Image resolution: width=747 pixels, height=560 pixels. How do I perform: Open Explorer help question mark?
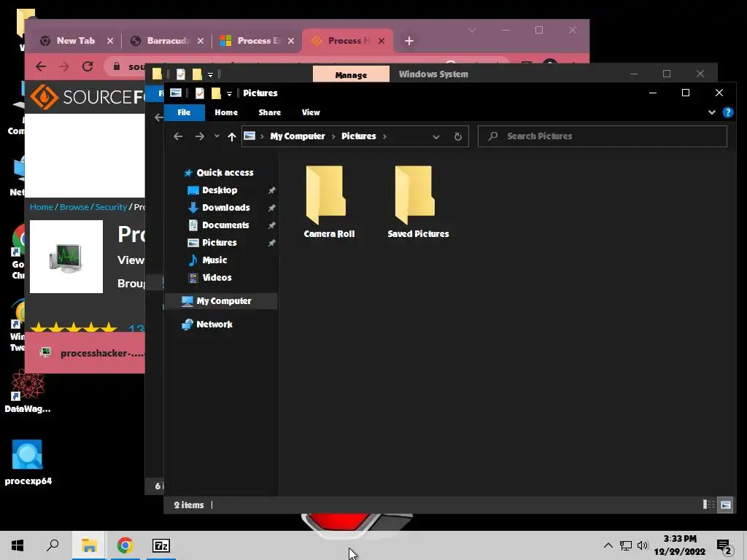727,112
